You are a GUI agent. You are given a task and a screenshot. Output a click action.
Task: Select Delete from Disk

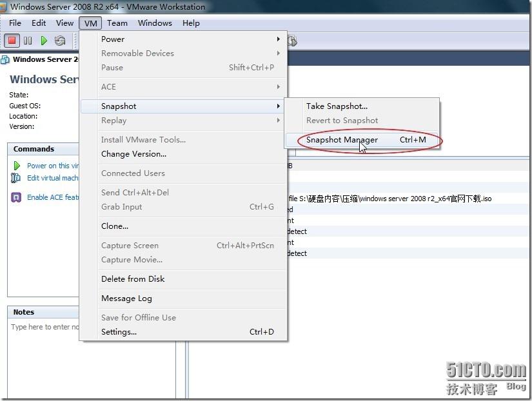point(184,279)
